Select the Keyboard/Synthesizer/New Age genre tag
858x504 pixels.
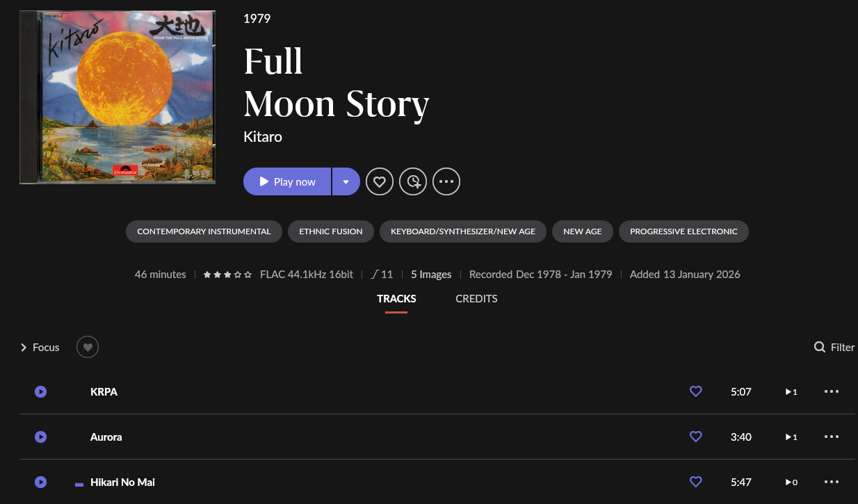click(463, 231)
